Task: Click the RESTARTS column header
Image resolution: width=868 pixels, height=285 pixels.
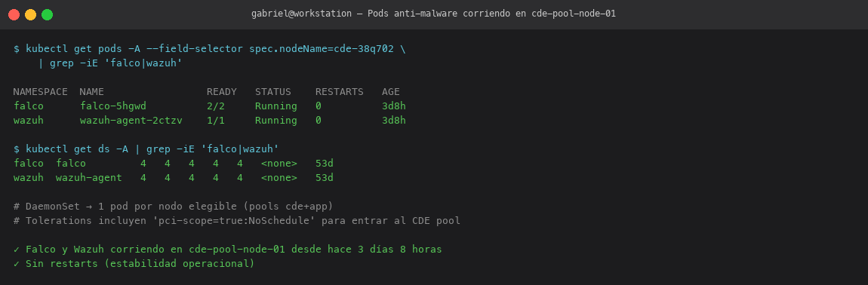Action: coord(340,92)
